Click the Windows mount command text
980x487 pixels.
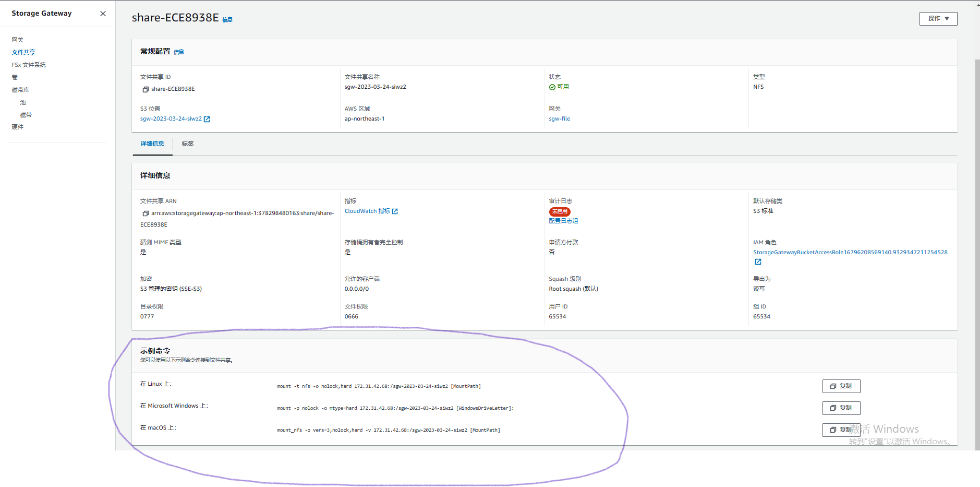coord(395,409)
